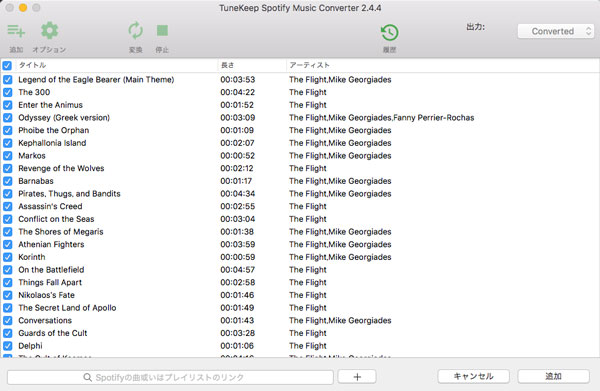Viewport: 600px width, 391px height.
Task: Uncheck Kephallonia Island track
Action: point(8,143)
